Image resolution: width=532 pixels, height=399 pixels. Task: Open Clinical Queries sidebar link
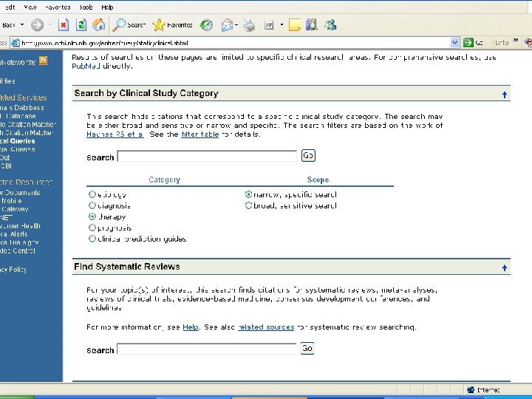(18, 141)
